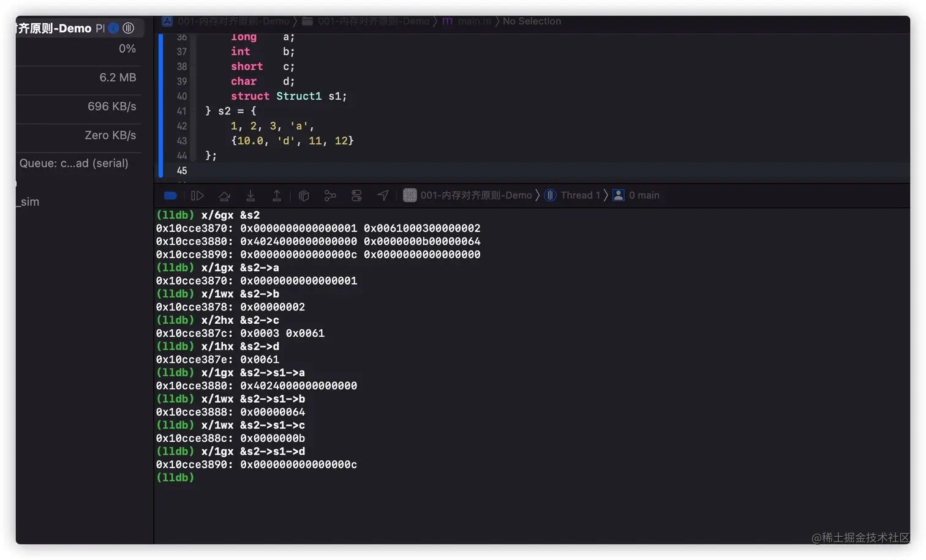This screenshot has height=560, width=926.
Task: Click line number 41 in the gutter
Action: [x=182, y=111]
